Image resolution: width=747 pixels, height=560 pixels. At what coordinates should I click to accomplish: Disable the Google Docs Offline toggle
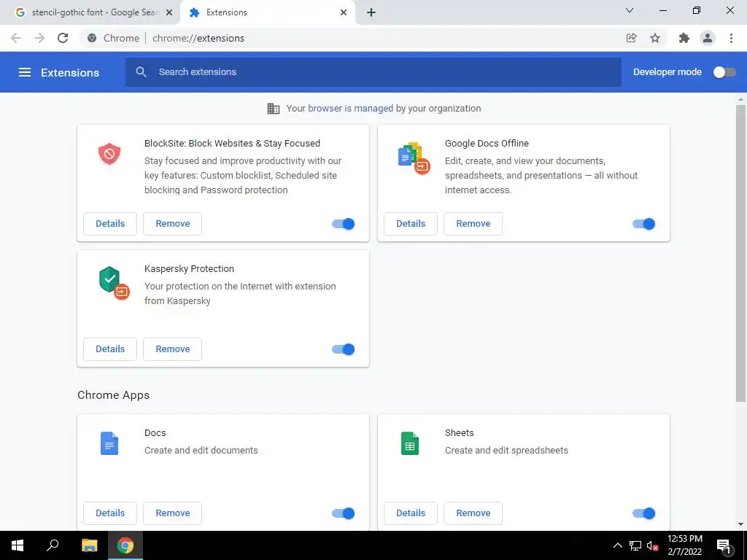(x=644, y=224)
